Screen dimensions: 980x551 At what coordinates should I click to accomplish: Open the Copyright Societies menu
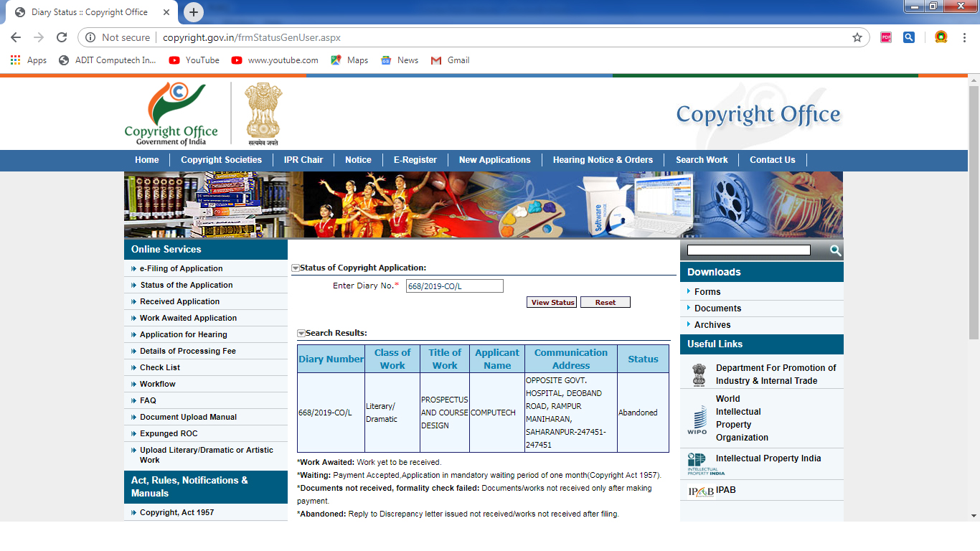pos(221,160)
